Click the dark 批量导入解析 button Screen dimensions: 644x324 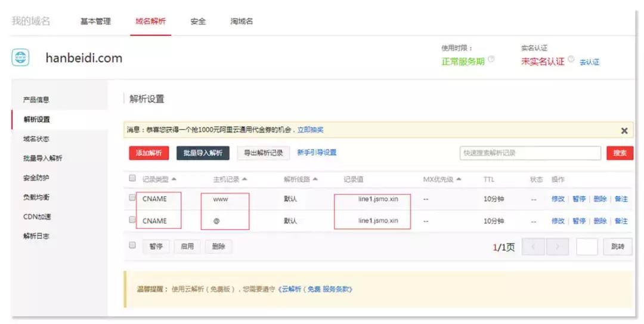click(203, 153)
